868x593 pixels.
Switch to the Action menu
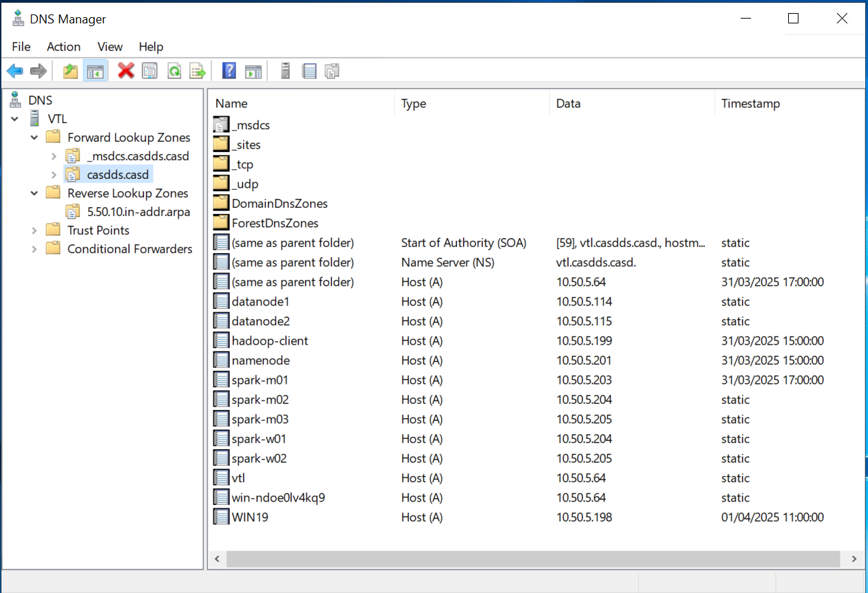(x=63, y=47)
